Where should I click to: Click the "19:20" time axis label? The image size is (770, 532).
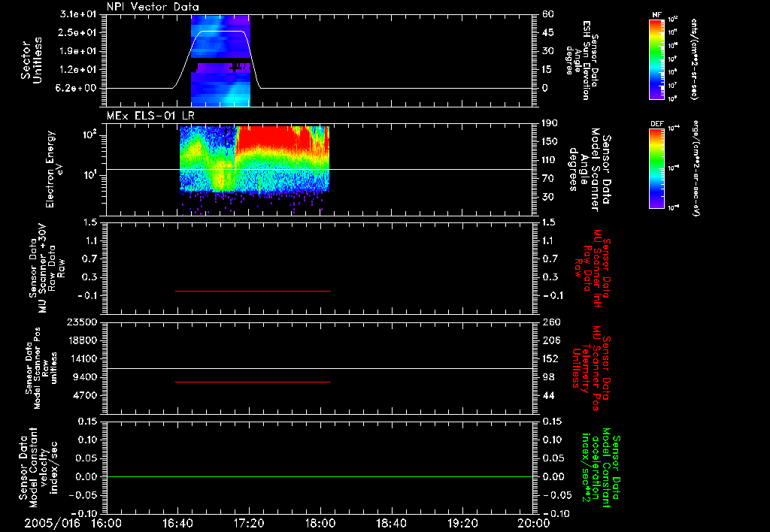(x=462, y=523)
